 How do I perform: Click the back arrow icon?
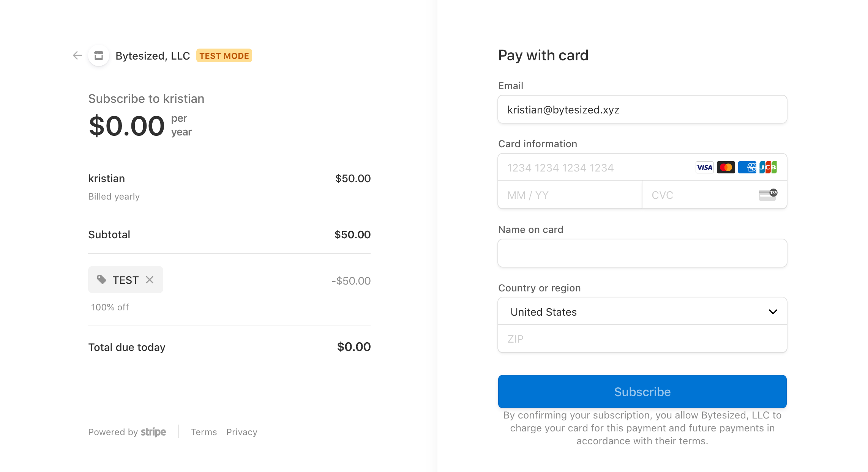coord(77,55)
